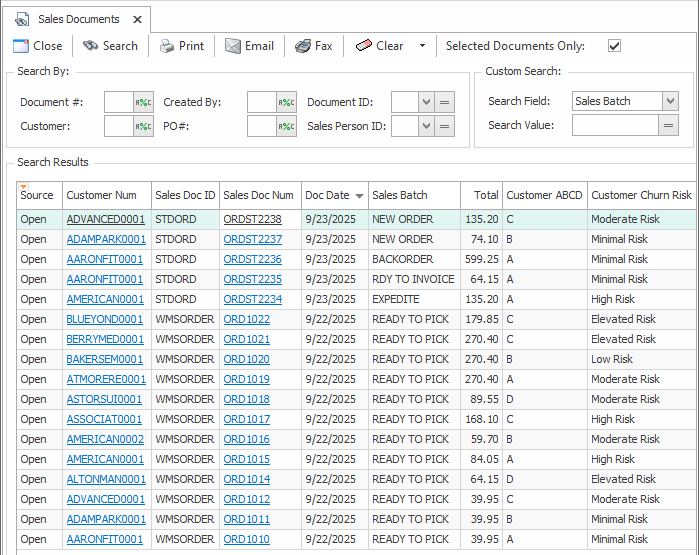
Task: Toggle Selected Documents Only checkbox
Action: (x=614, y=46)
